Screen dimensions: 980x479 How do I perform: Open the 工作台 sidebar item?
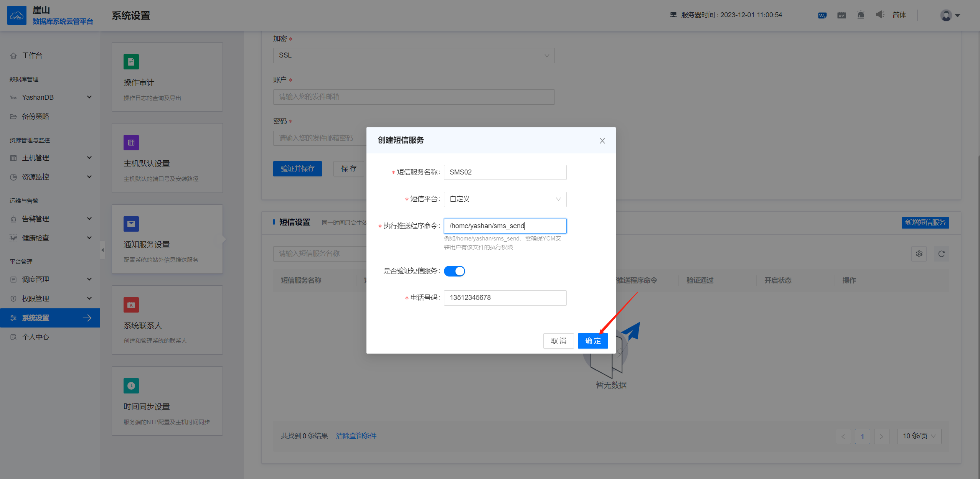[32, 56]
